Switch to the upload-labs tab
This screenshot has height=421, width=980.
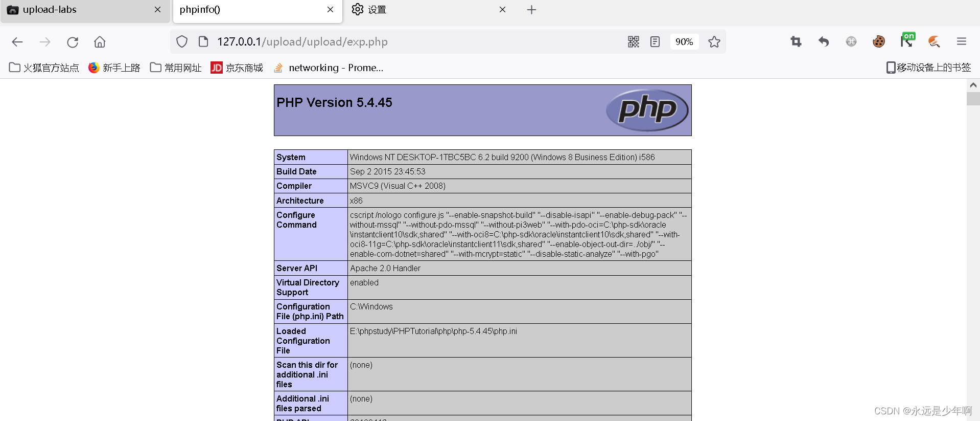click(85, 10)
